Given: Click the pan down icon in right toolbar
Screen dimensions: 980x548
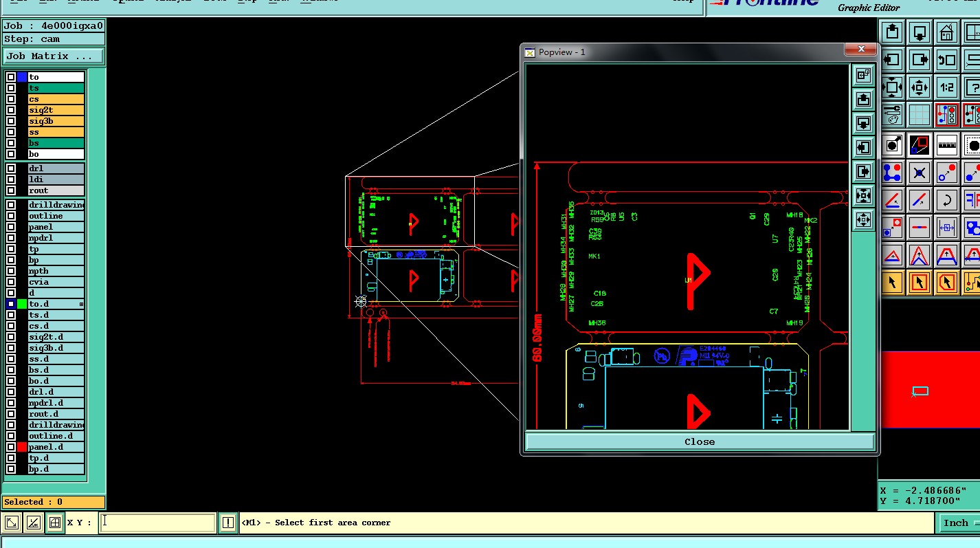Looking at the screenshot, I should (x=920, y=32).
